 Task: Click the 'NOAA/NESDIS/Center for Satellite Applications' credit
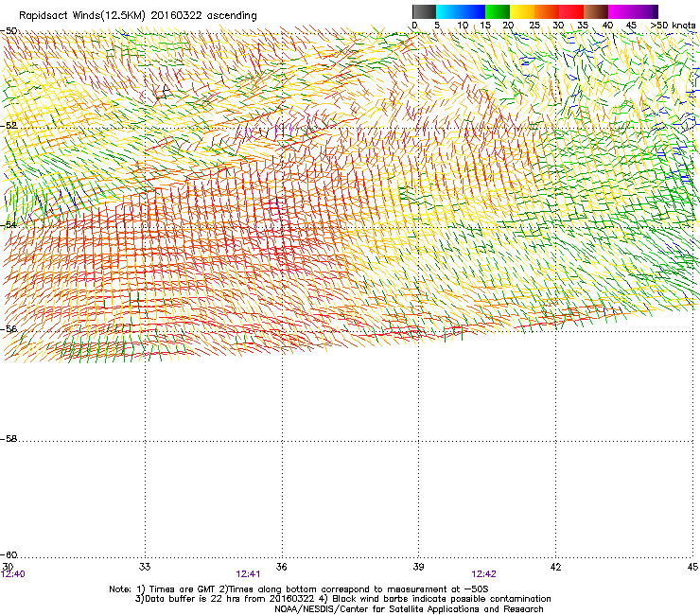[x=377, y=609]
